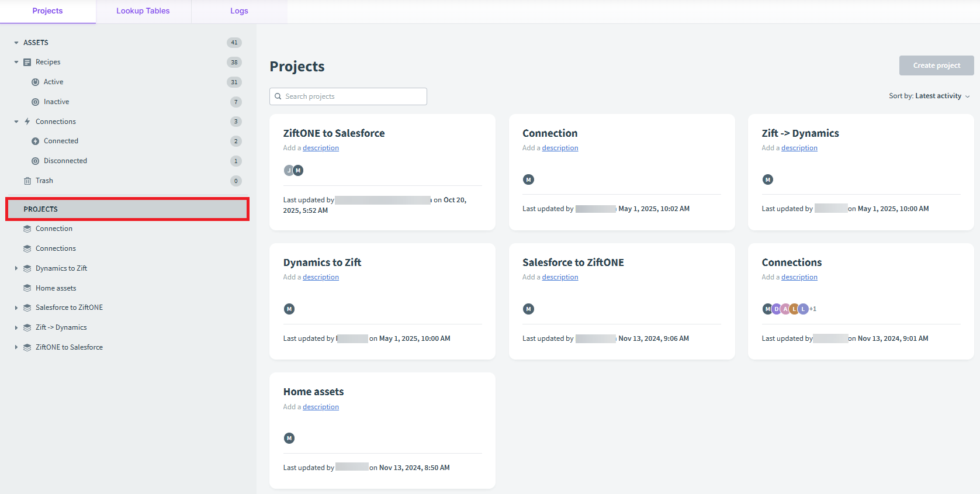Expand the Dynamics to Zift project arrow
Screen dimensions: 980x494
click(16, 268)
